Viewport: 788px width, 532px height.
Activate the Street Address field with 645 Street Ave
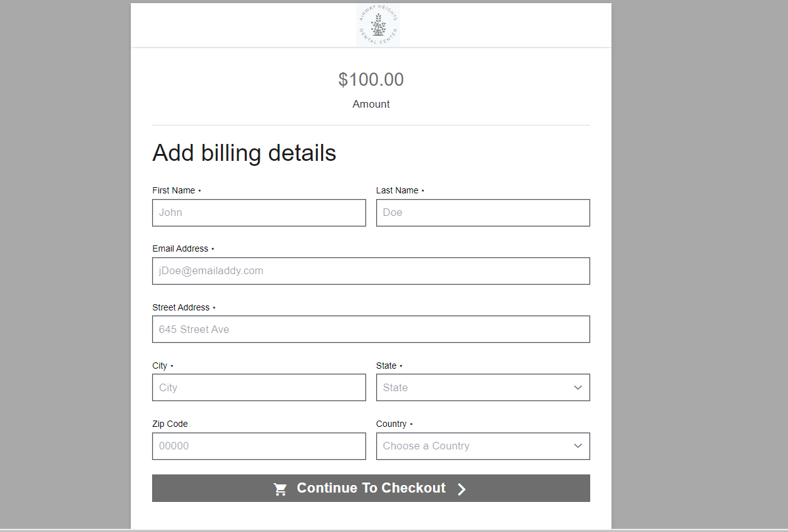click(x=371, y=329)
